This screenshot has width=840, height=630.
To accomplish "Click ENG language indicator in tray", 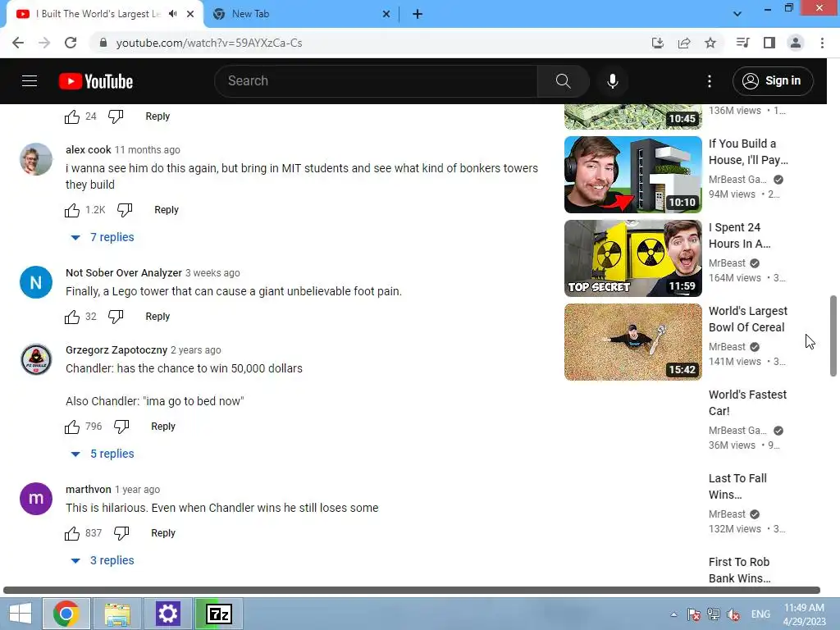I will click(x=760, y=614).
